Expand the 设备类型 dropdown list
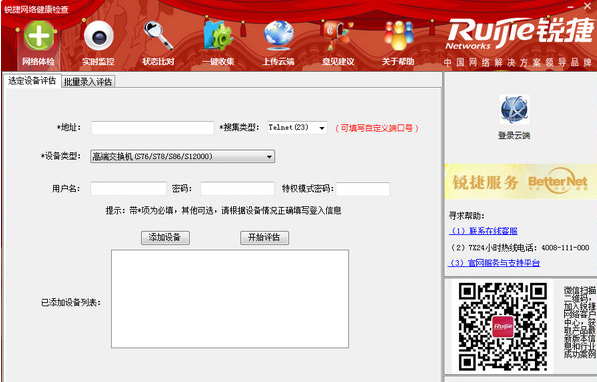The height and width of the screenshot is (382, 597). [182, 156]
